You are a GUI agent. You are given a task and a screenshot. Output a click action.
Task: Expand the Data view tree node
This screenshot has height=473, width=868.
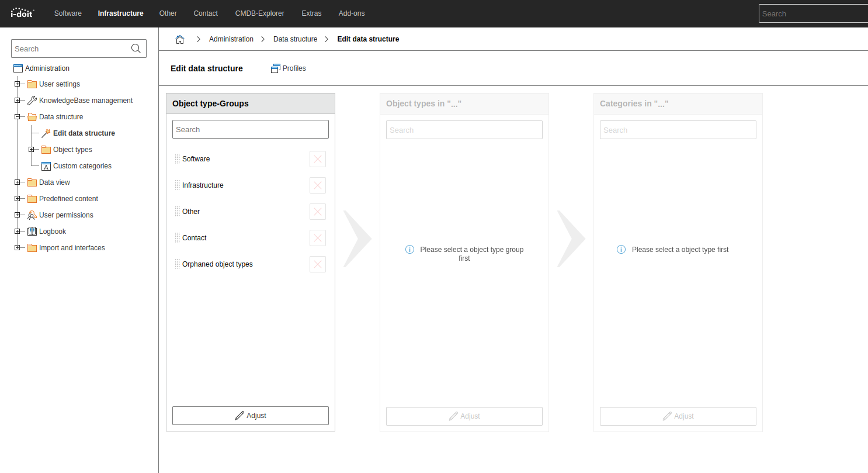click(x=17, y=182)
